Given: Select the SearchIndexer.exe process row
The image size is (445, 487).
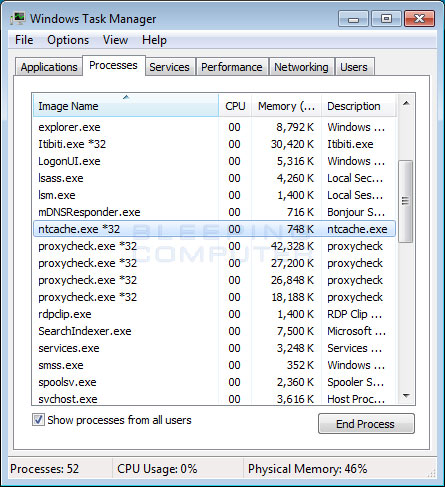Looking at the screenshot, I should pyautogui.click(x=214, y=331).
